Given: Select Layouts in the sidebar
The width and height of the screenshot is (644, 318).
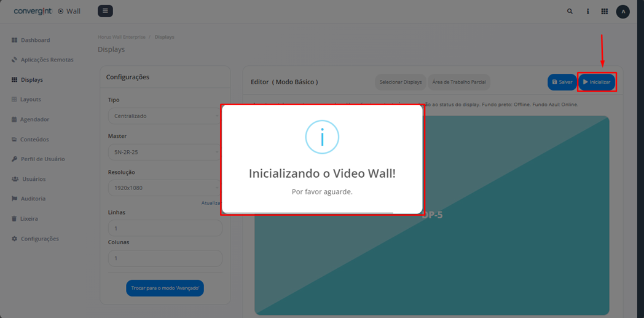Looking at the screenshot, I should point(31,99).
